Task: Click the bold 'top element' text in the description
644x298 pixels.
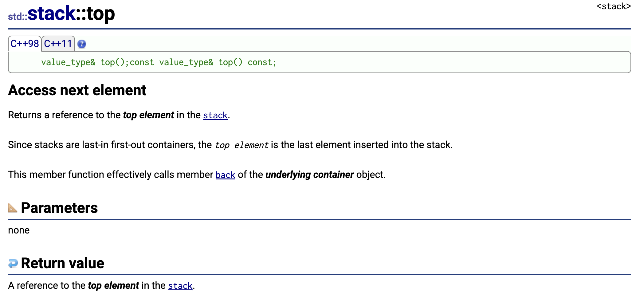Action: [x=148, y=115]
